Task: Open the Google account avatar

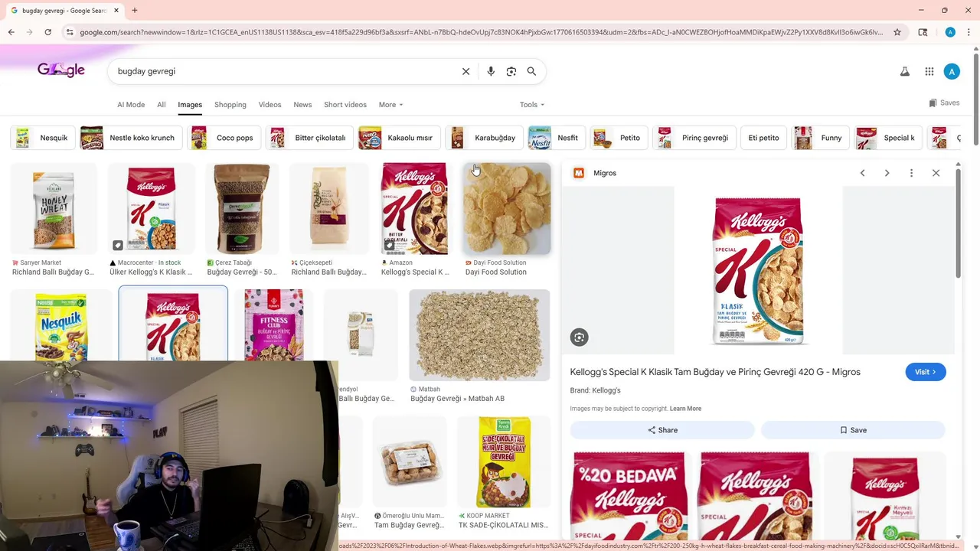Action: (x=952, y=71)
